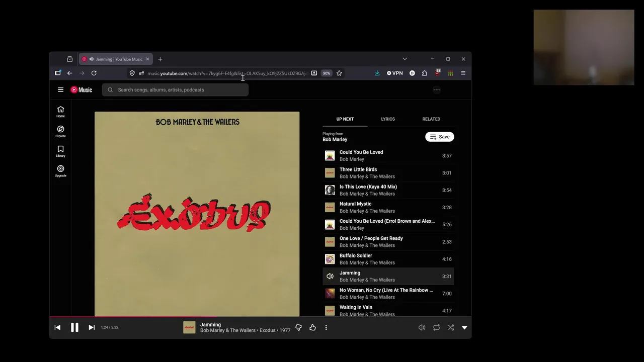Open Home in the sidebar
This screenshot has height=362, width=644.
[60, 112]
